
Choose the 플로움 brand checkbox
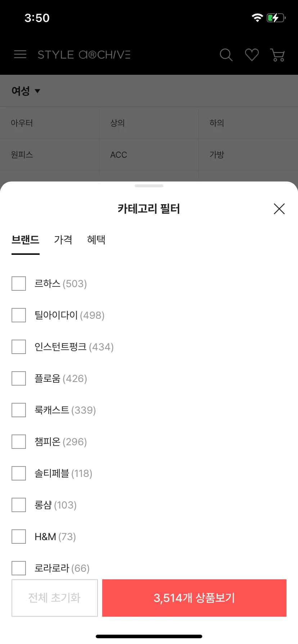point(19,378)
